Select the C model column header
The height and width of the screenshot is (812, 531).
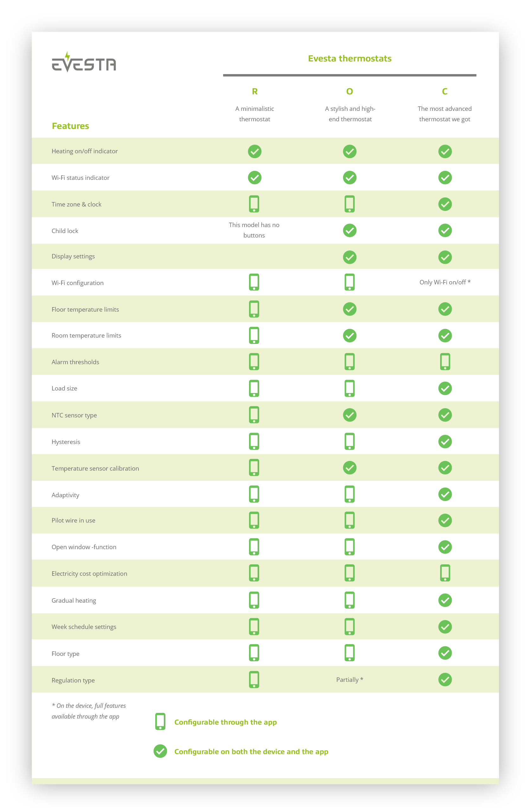pyautogui.click(x=445, y=92)
